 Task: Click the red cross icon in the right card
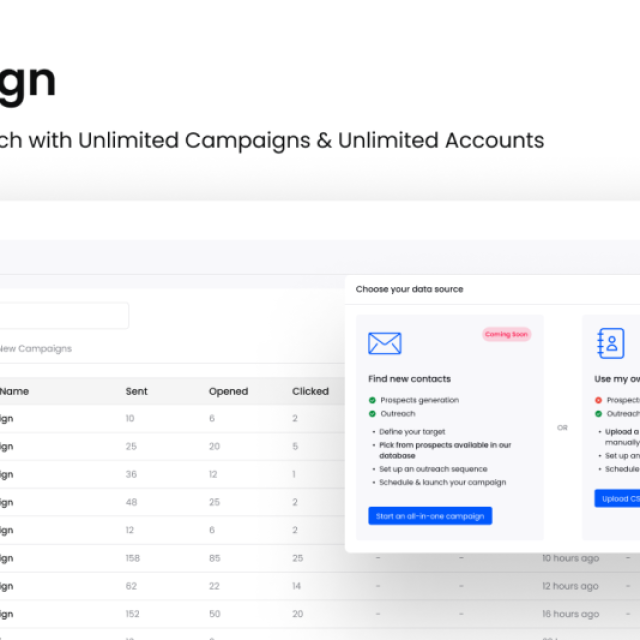[598, 400]
